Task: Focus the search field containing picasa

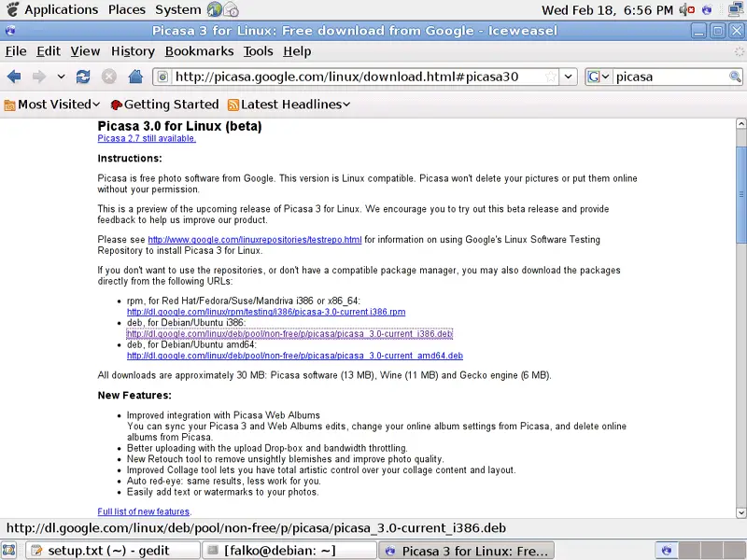Action: (670, 77)
